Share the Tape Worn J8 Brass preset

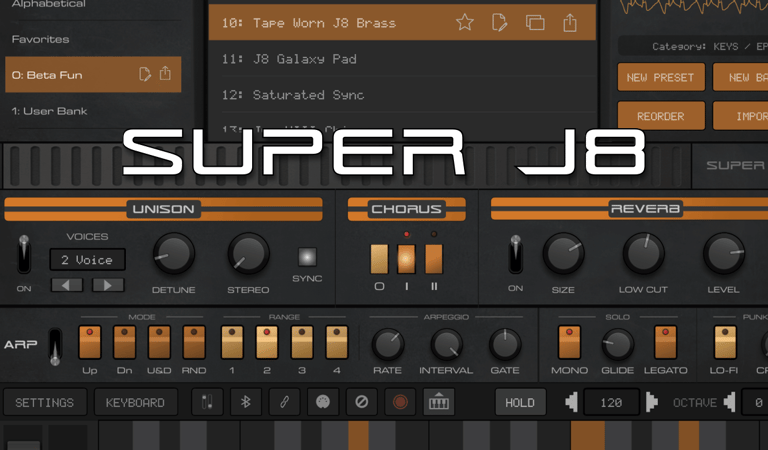tap(570, 23)
